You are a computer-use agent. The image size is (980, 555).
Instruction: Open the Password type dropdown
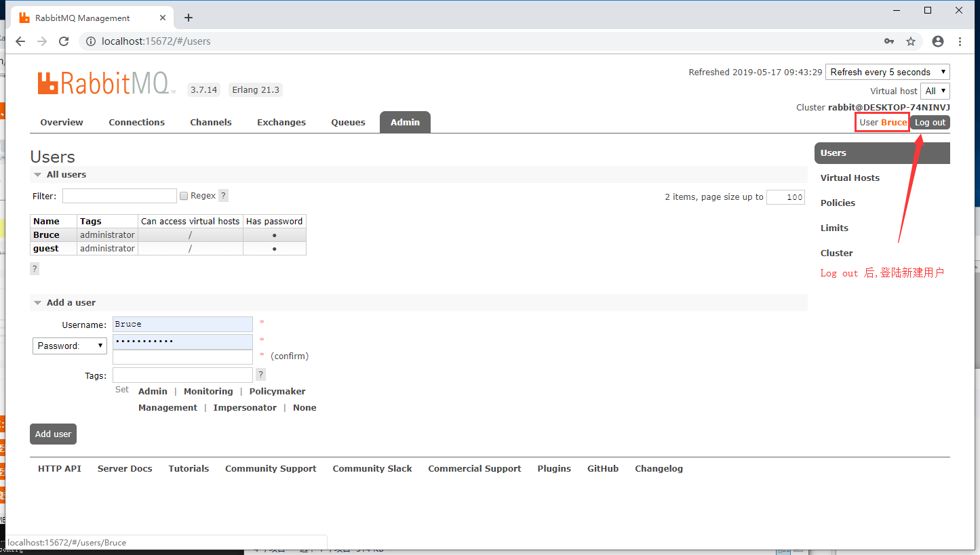coord(70,346)
